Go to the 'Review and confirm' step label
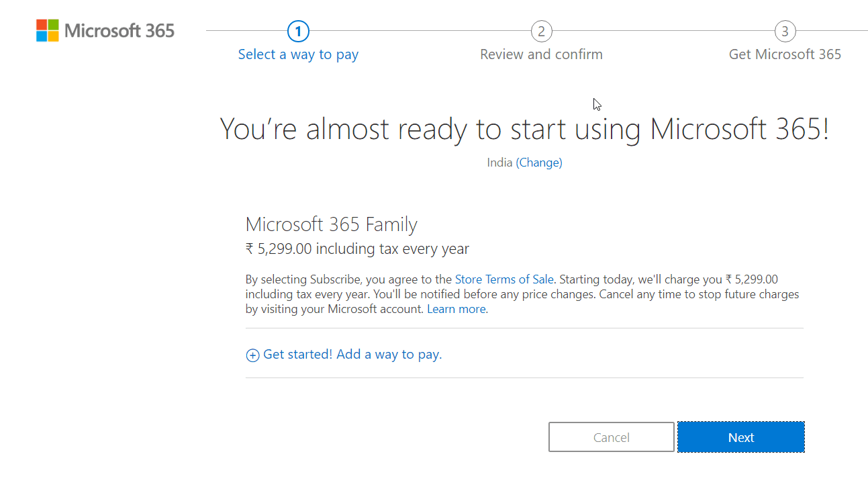 pyautogui.click(x=541, y=54)
